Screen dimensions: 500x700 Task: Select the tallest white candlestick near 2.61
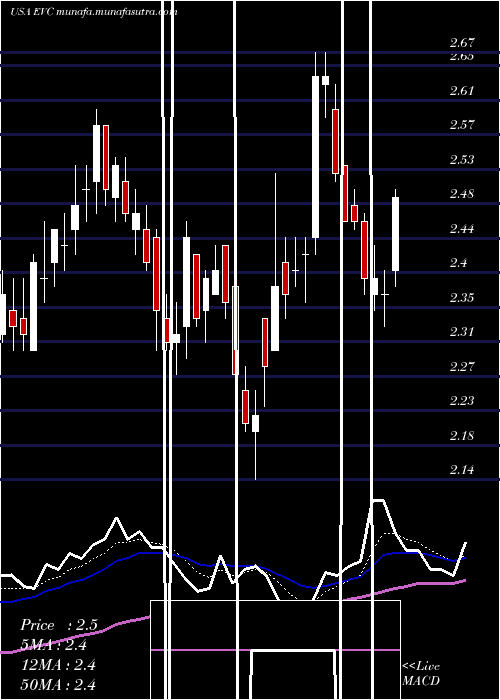pos(316,157)
